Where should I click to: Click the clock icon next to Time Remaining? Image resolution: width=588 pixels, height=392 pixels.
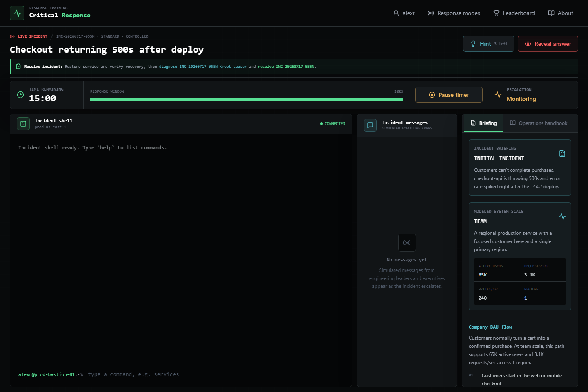(20, 95)
